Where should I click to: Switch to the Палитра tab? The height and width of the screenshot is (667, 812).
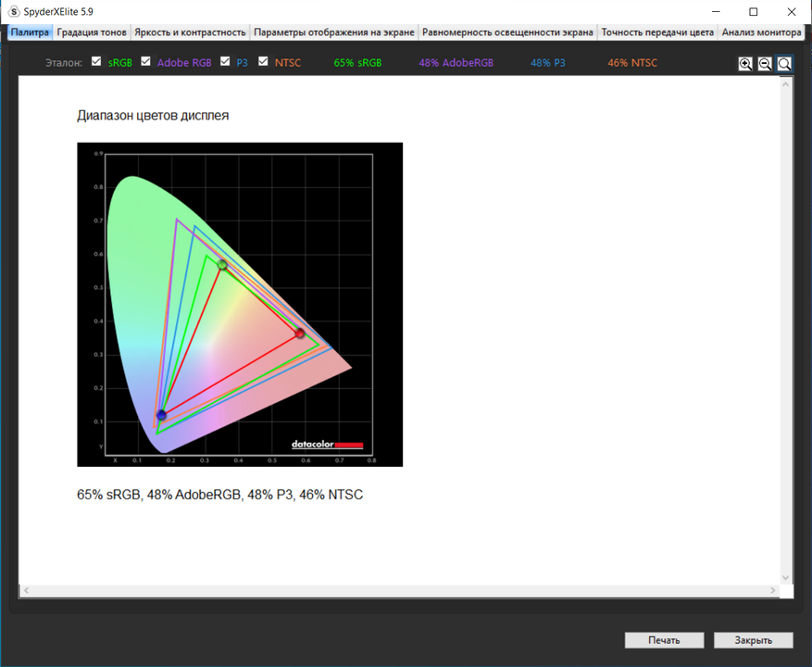[x=30, y=32]
